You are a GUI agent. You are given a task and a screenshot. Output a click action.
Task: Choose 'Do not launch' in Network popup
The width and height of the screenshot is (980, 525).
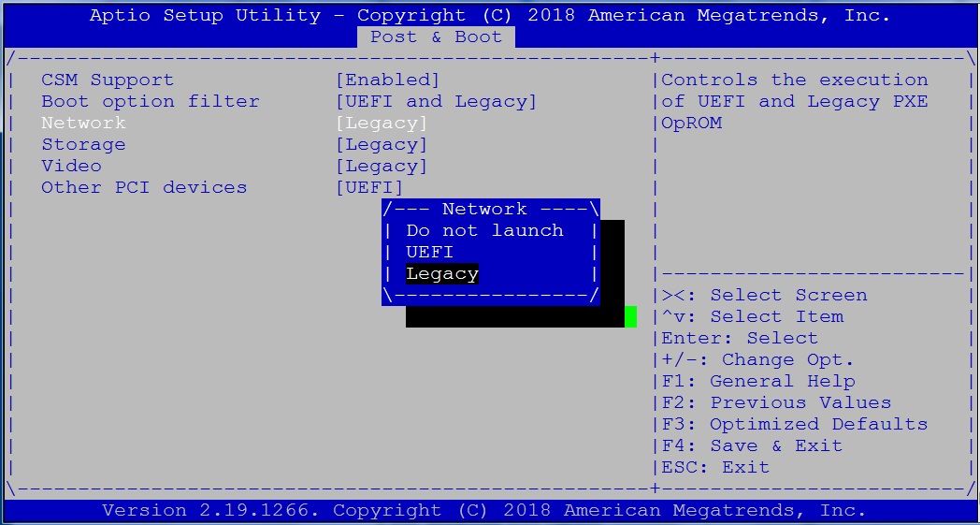pyautogui.click(x=484, y=231)
